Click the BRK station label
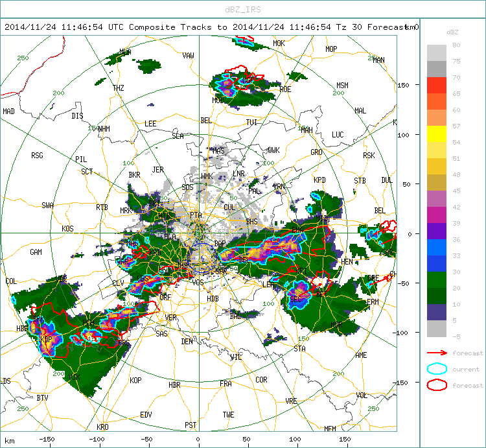 38,319
